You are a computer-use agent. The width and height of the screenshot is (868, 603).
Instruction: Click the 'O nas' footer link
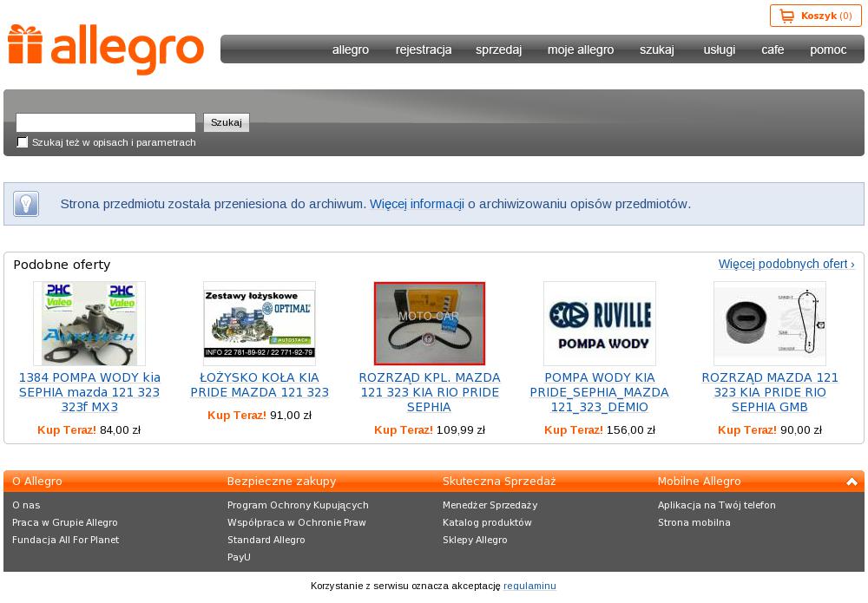pos(26,505)
